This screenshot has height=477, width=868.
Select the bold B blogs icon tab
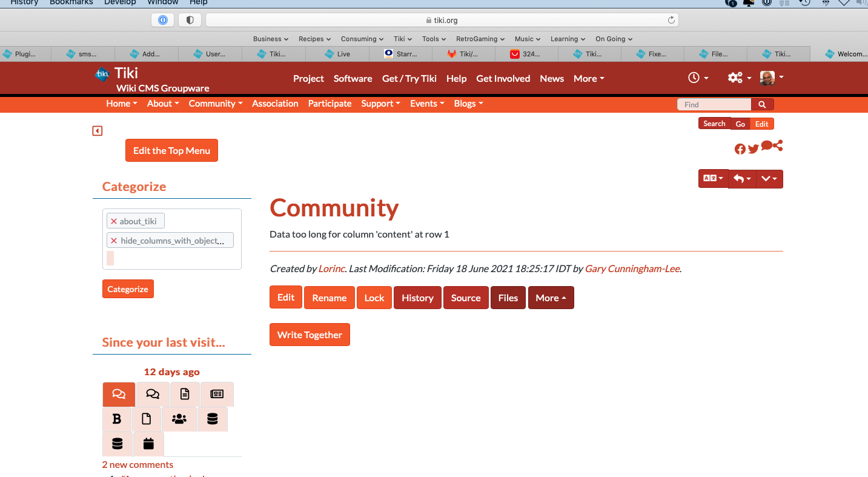[117, 419]
